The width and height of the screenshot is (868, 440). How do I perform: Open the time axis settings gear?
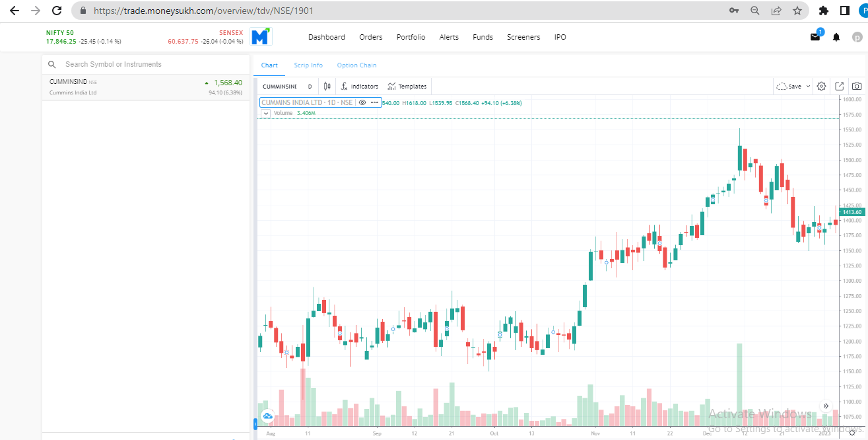(852, 434)
